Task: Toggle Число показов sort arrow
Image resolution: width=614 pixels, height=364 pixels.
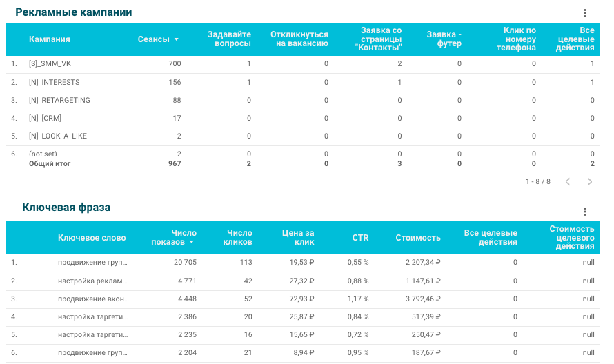Action: pos(192,242)
